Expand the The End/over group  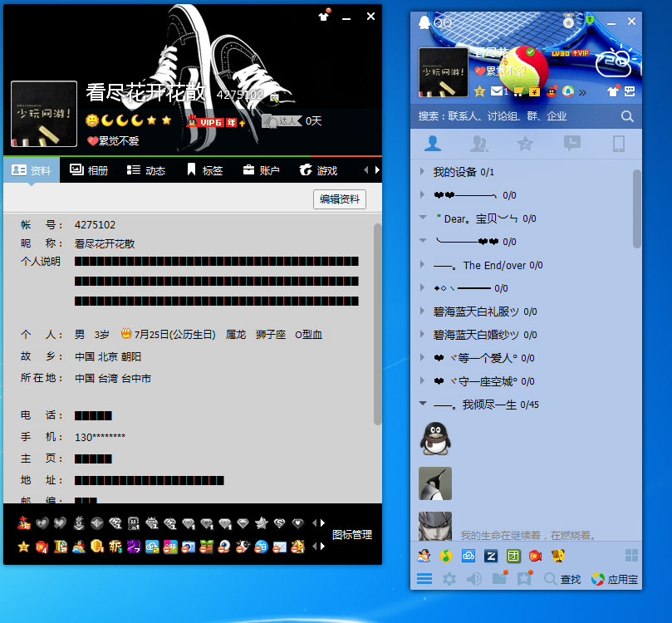tap(423, 265)
